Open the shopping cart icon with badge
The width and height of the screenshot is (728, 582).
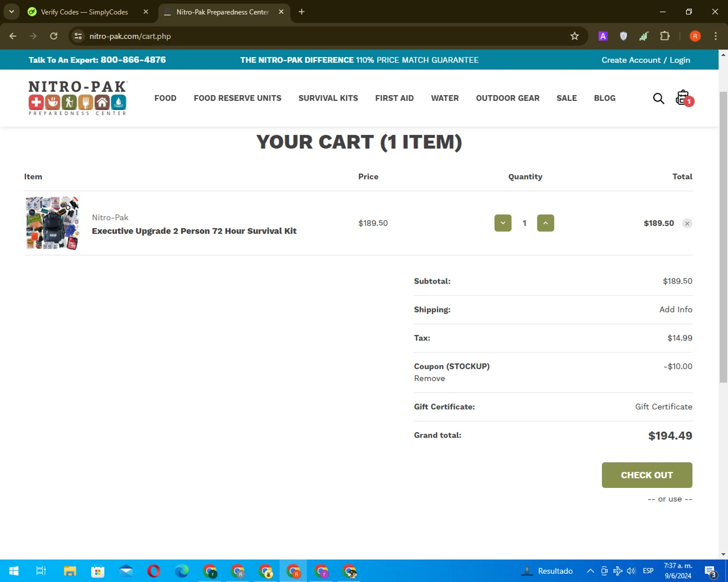click(684, 98)
